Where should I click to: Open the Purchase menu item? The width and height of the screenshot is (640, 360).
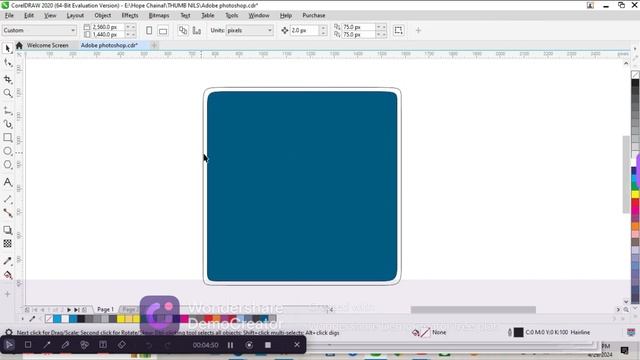click(x=313, y=16)
